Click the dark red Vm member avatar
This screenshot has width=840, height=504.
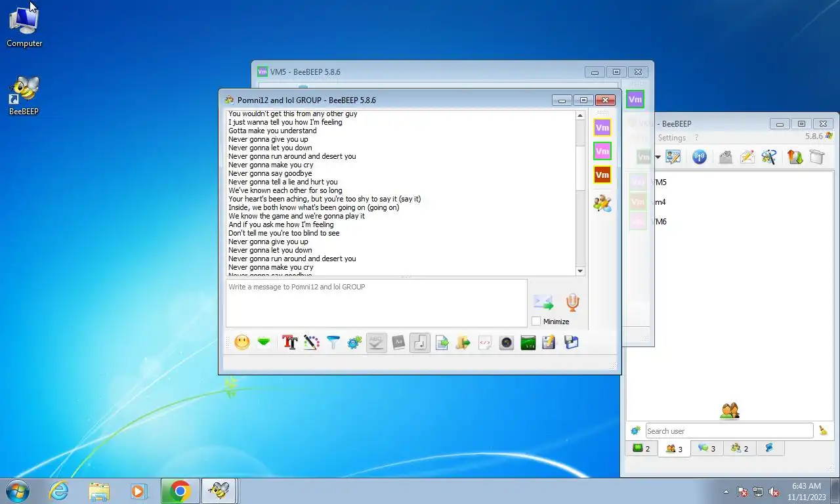[x=602, y=175]
